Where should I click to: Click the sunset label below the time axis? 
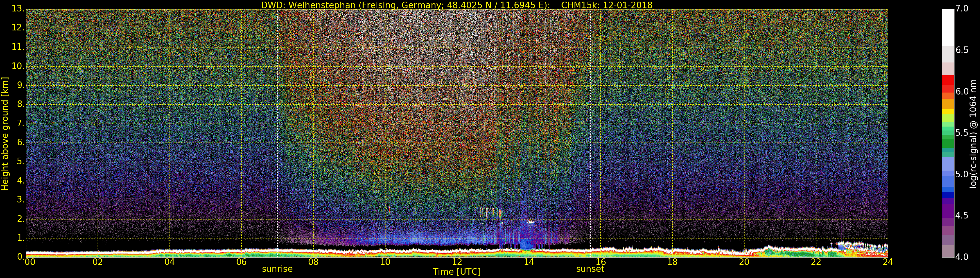click(x=590, y=269)
